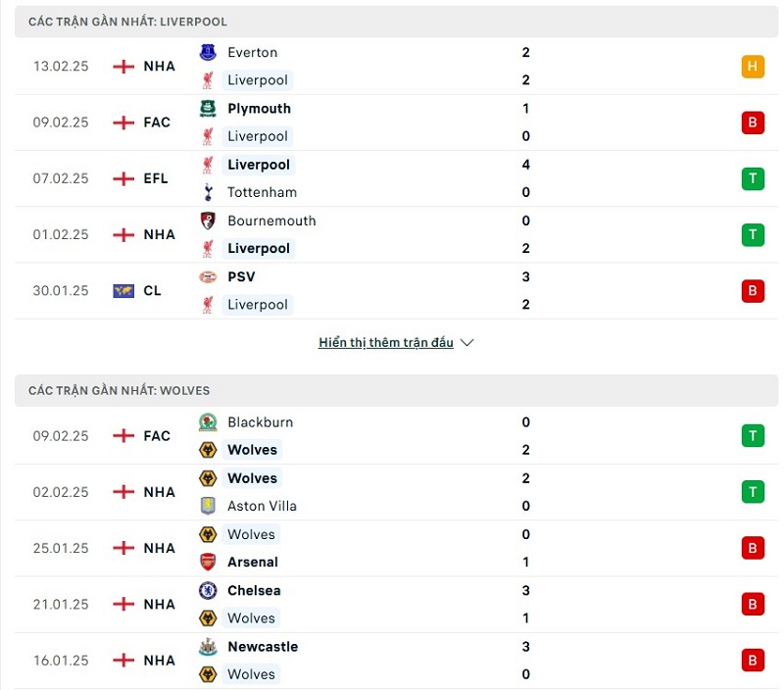Expand the chevron beside Hiển thị thêm trận đấu

tap(467, 343)
